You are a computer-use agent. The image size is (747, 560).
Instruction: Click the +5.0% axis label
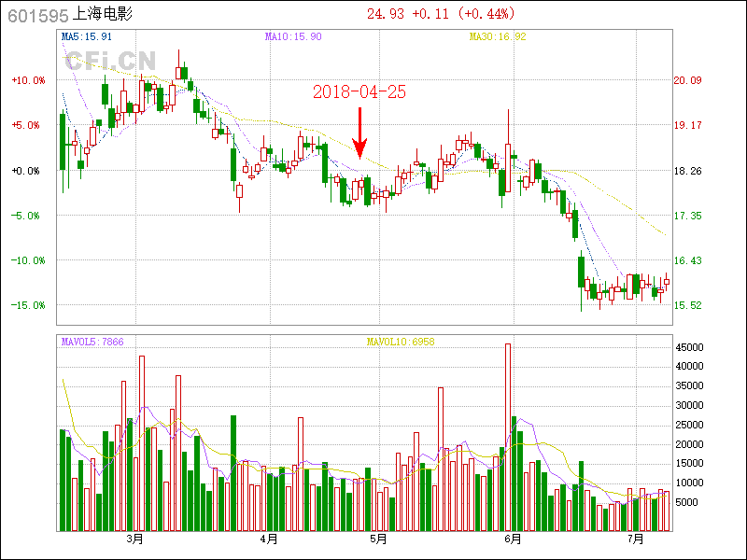(x=26, y=125)
